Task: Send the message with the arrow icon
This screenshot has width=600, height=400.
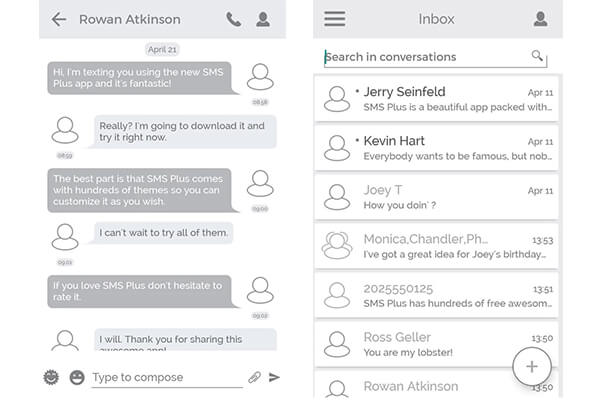Action: click(x=274, y=377)
